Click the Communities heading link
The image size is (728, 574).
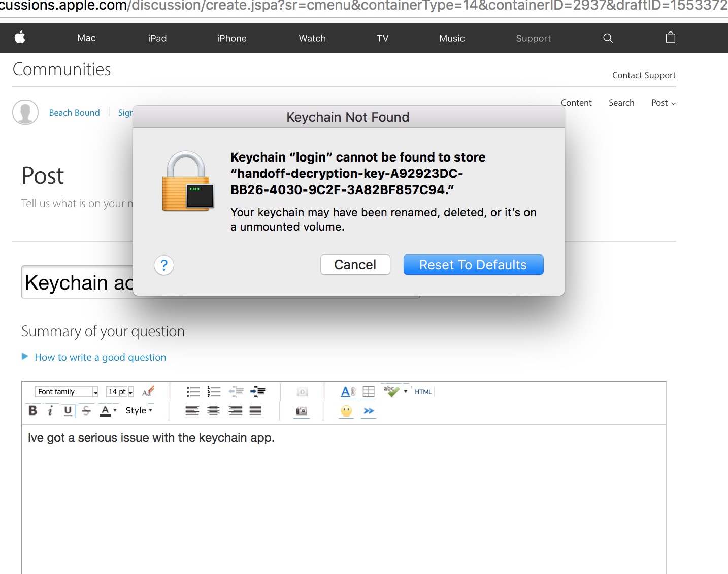61,69
